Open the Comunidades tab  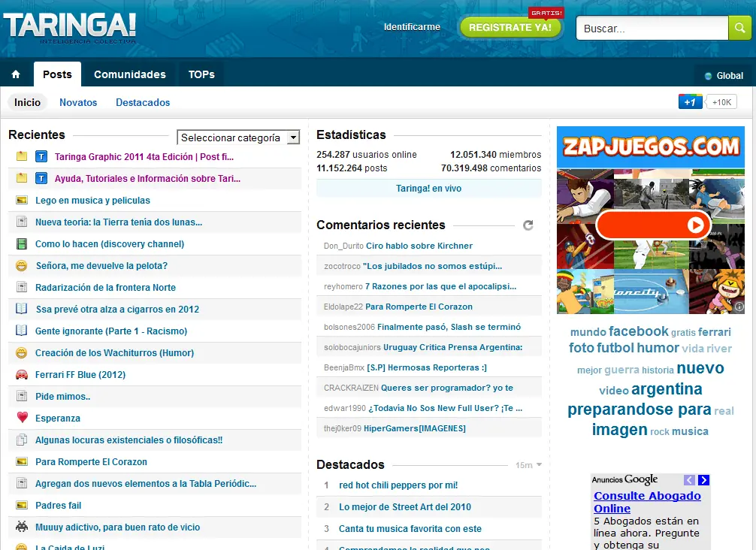[x=130, y=74]
